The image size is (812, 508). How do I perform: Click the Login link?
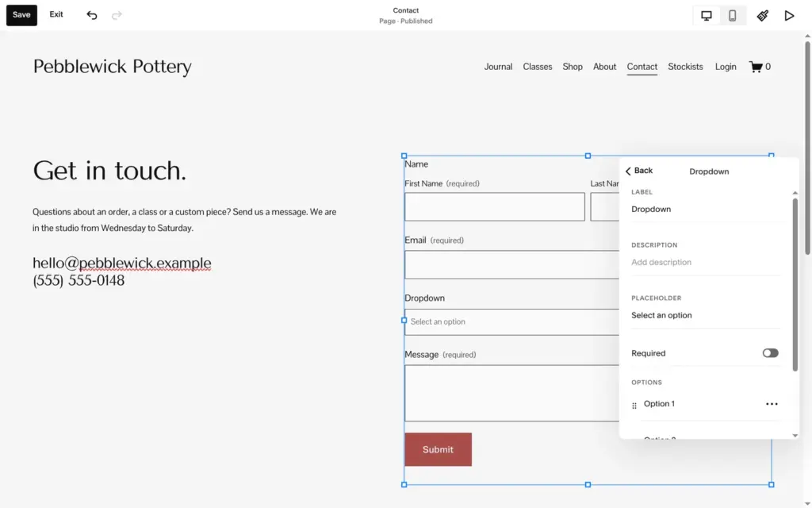pos(726,67)
